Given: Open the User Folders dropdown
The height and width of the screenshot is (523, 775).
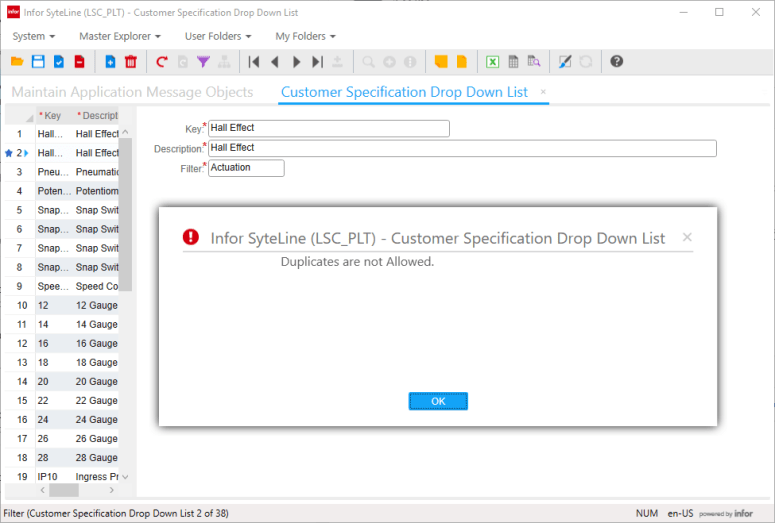Looking at the screenshot, I should click(x=214, y=36).
